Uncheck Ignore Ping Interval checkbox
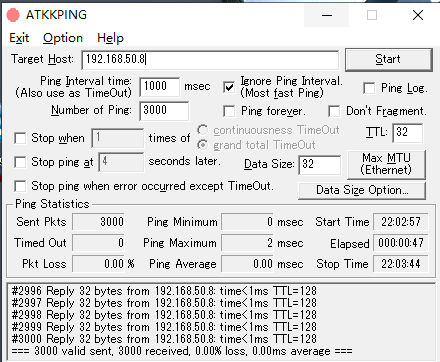The image size is (440, 362). click(x=229, y=87)
